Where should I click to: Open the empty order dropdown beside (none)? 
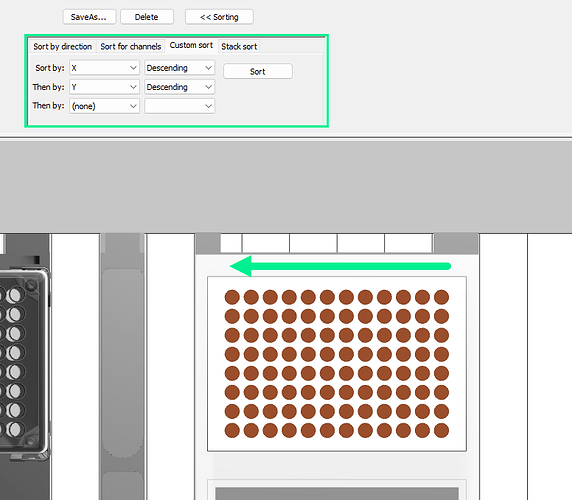tap(179, 106)
